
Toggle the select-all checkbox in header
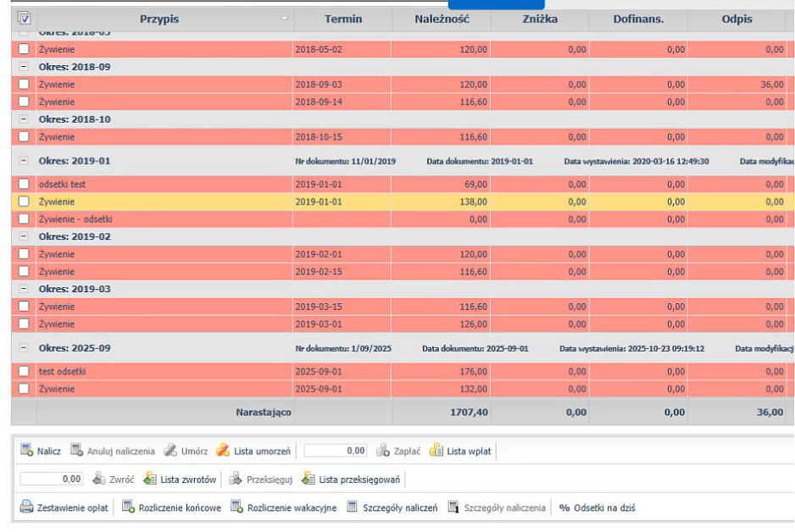point(24,19)
